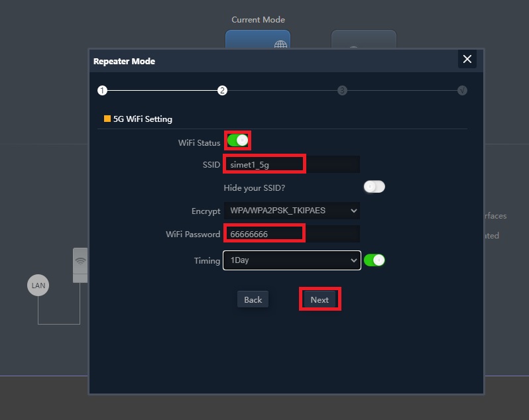Select the dimmed mode tile beside the globe
The image size is (529, 420).
coord(363,40)
